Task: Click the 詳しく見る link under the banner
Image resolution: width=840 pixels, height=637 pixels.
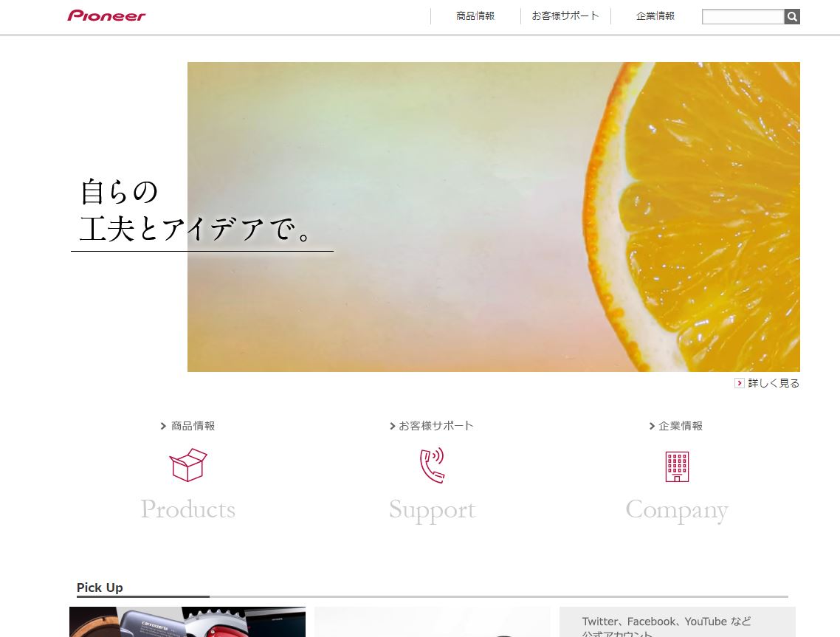Action: tap(774, 383)
